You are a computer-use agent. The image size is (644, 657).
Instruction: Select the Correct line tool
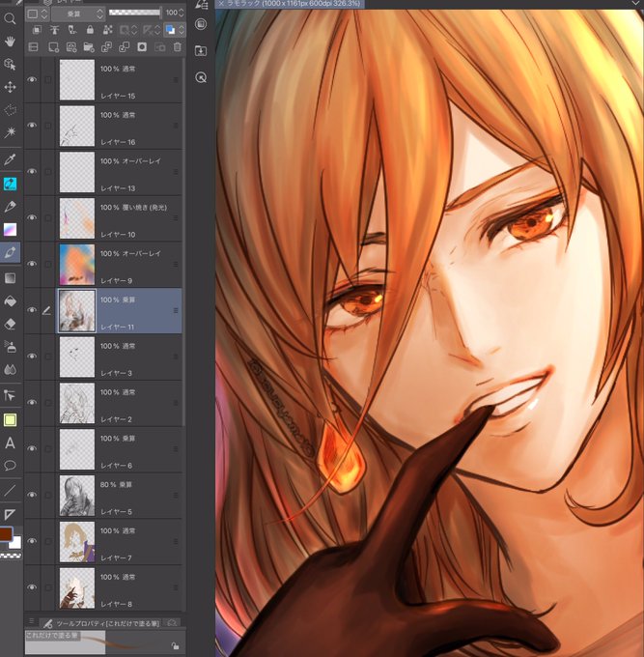pyautogui.click(x=10, y=395)
